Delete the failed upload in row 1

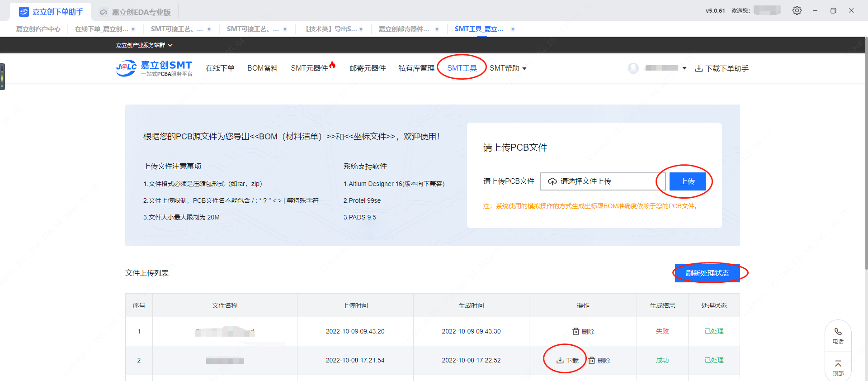583,332
